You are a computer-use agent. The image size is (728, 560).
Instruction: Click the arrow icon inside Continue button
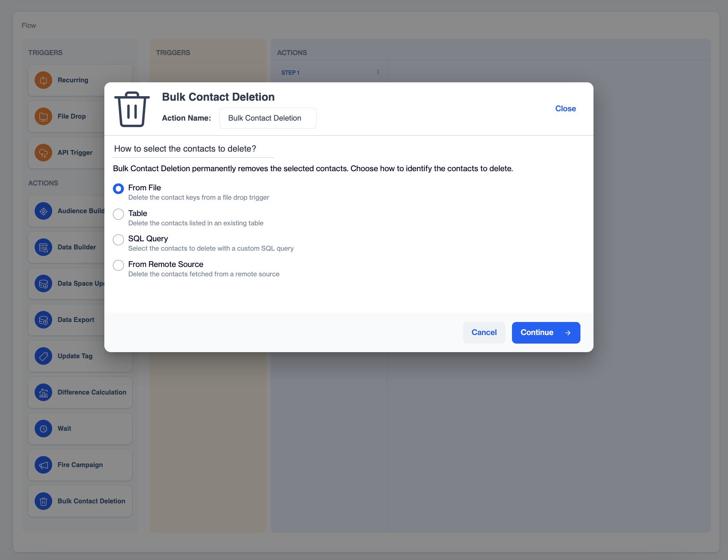pos(568,333)
